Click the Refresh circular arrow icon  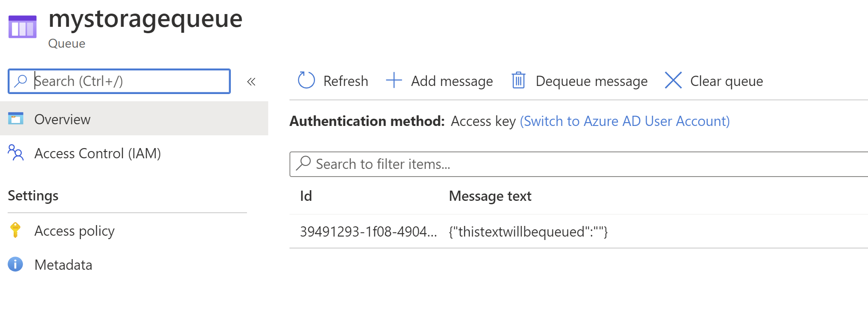pyautogui.click(x=306, y=80)
